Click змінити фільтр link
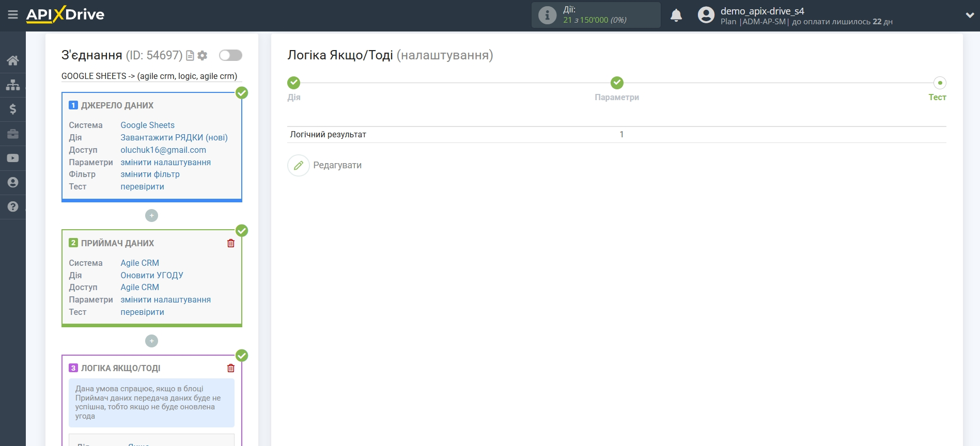The width and height of the screenshot is (980, 446). click(150, 174)
